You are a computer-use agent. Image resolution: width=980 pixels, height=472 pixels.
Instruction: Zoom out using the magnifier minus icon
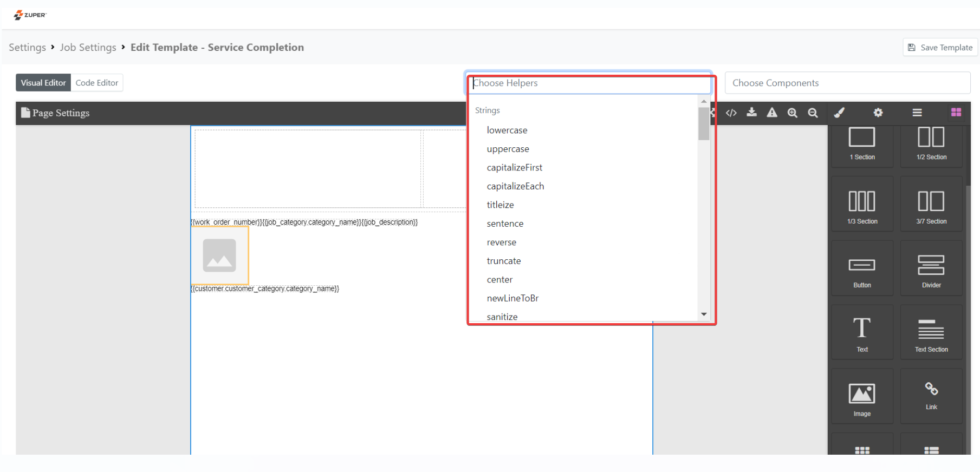813,113
